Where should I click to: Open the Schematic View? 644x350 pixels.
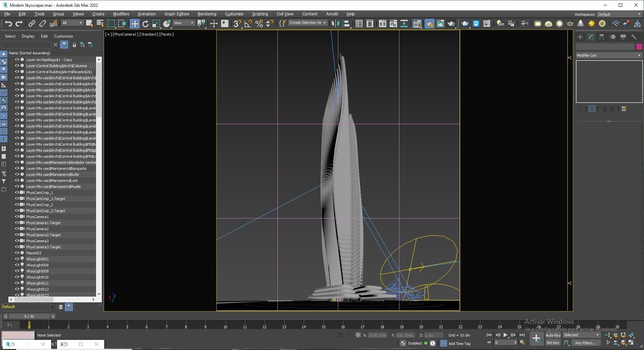point(404,23)
